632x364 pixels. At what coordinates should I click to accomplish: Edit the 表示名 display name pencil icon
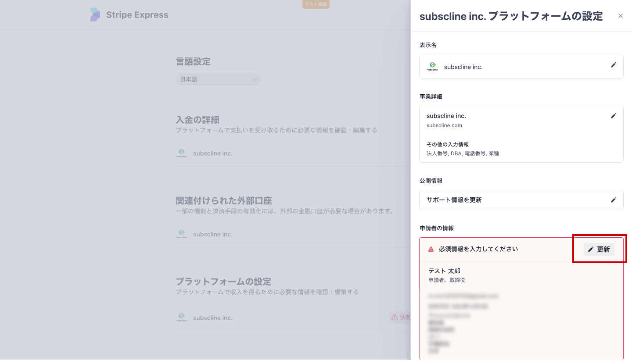[x=614, y=65]
